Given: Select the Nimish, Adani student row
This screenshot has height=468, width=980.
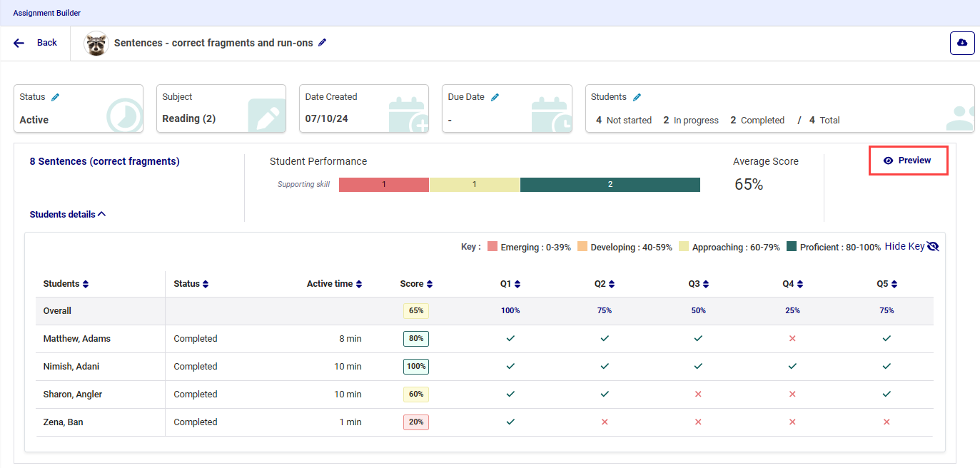Looking at the screenshot, I should click(x=71, y=367).
